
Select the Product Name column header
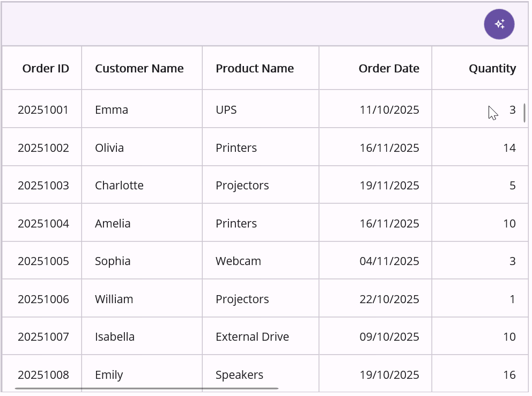(255, 68)
